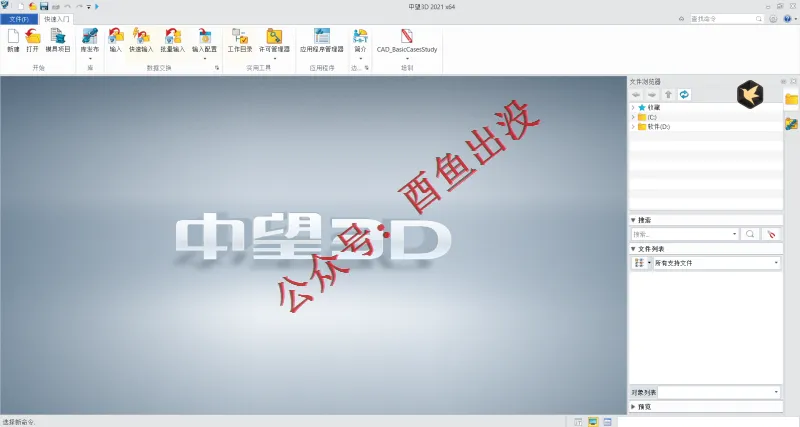Image resolution: width=800 pixels, height=427 pixels.
Task: Open the search field history dropdown arrow
Action: pyautogui.click(x=734, y=234)
